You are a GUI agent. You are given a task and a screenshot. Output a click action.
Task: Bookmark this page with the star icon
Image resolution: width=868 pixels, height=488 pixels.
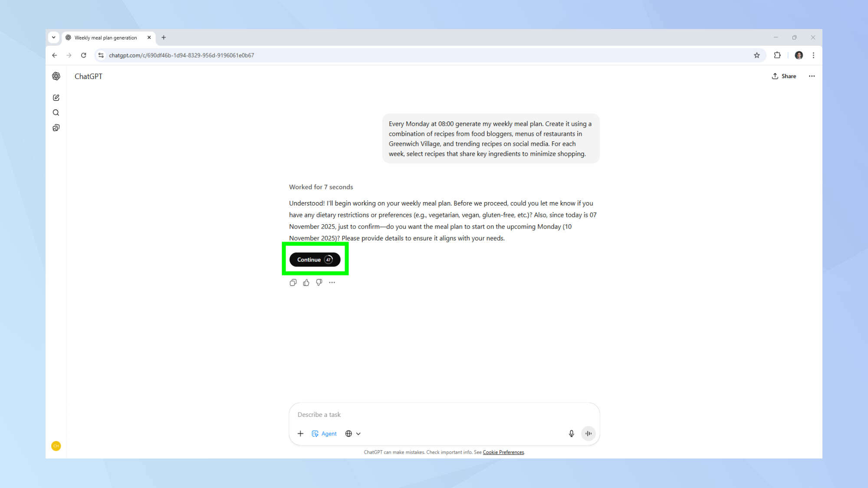click(757, 55)
